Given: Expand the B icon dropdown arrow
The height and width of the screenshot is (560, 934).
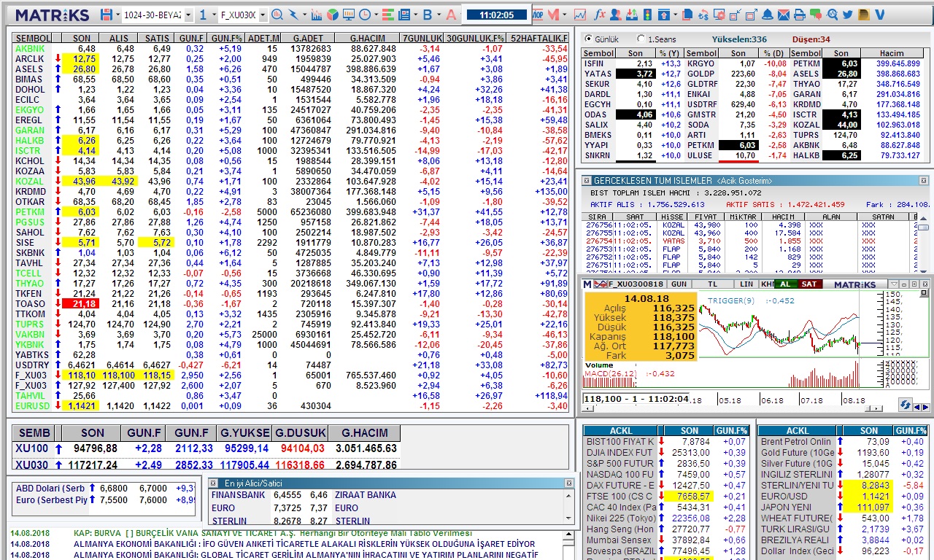Looking at the screenshot, I should pos(439,15).
